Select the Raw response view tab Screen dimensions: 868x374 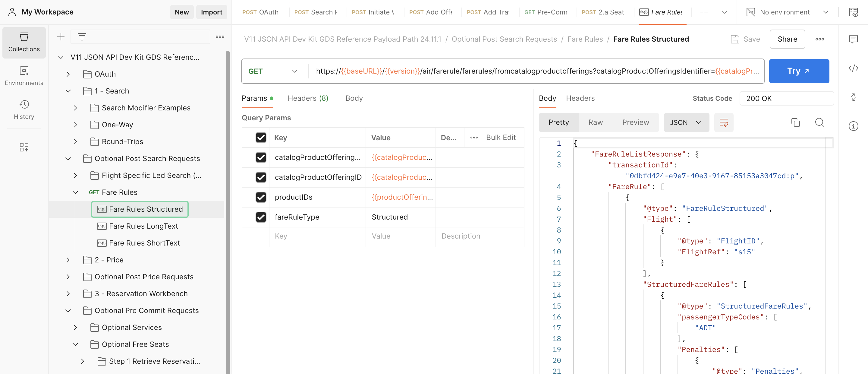[x=595, y=122]
